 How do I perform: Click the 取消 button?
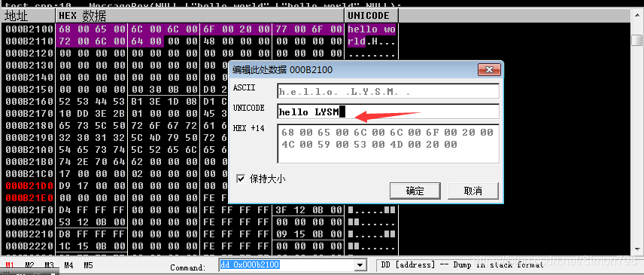[472, 191]
